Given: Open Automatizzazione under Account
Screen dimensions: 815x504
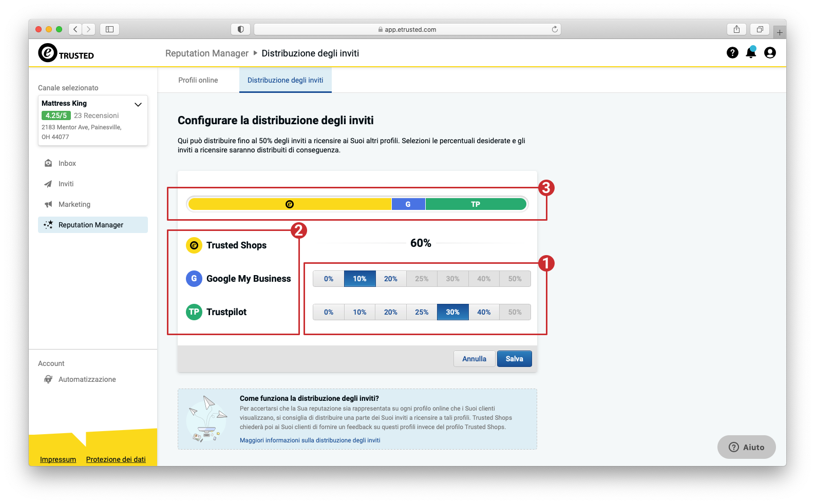Looking at the screenshot, I should (93, 379).
